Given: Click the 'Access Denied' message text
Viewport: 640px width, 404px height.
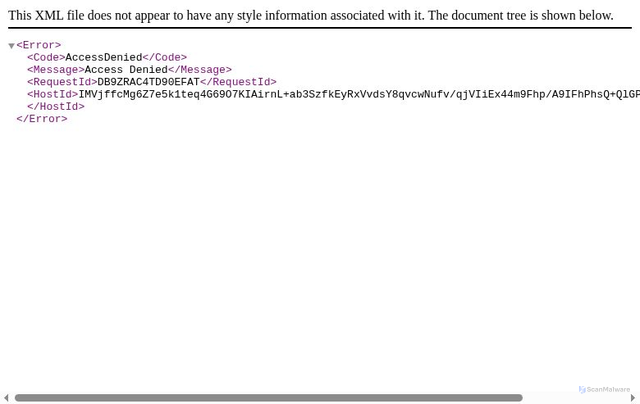Looking at the screenshot, I should coord(126,70).
